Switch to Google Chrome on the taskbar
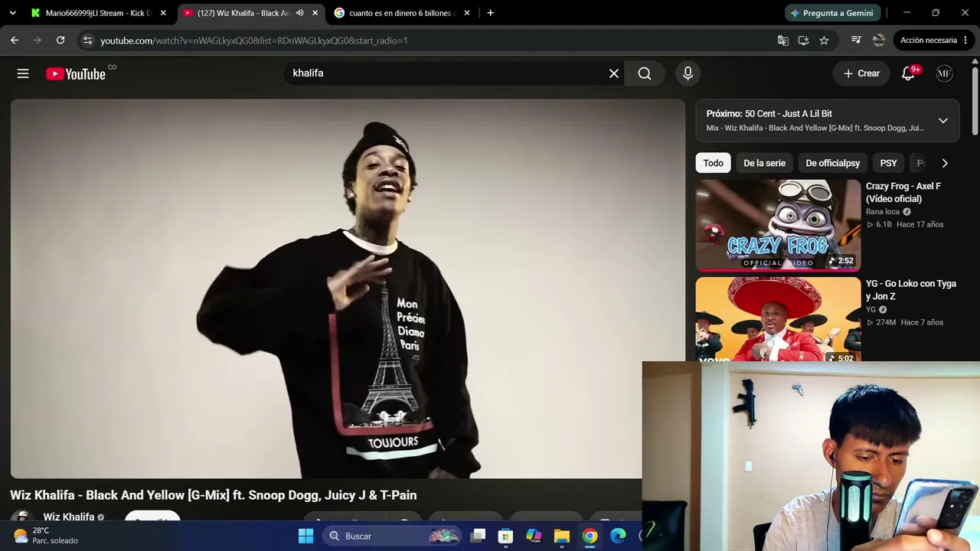 [x=590, y=536]
